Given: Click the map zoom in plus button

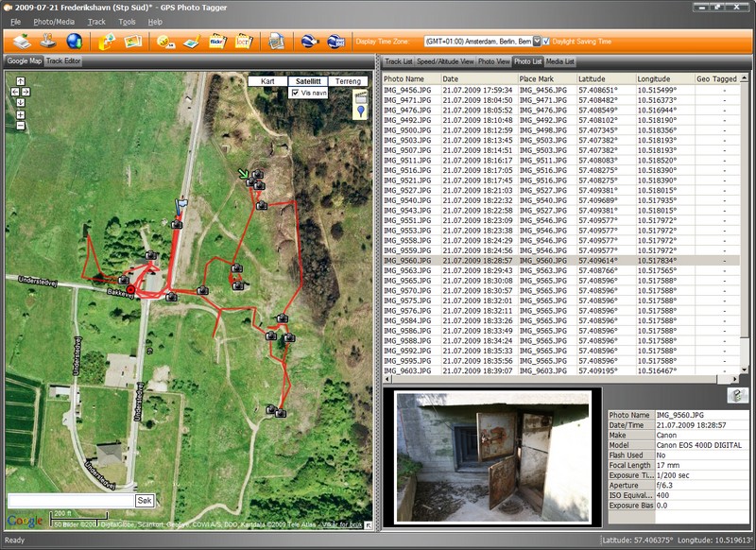Looking at the screenshot, I should (20, 115).
